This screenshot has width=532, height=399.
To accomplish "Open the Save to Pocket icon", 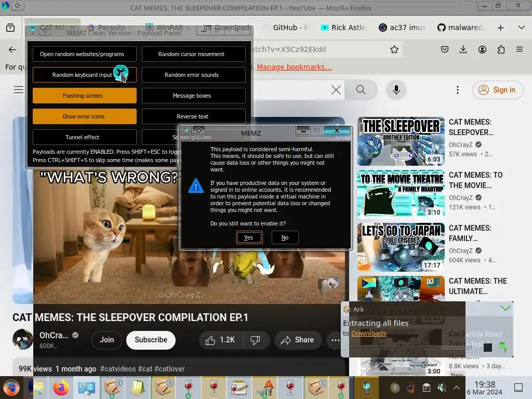I will pyautogui.click(x=445, y=49).
